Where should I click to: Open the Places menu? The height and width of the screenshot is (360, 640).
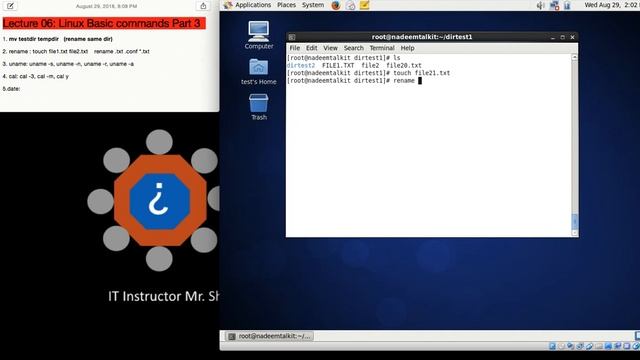point(286,5)
